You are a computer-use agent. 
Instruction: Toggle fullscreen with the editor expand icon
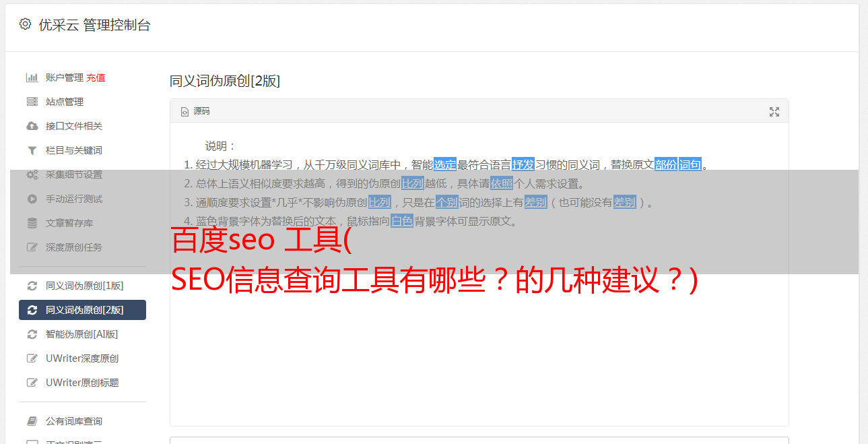774,112
